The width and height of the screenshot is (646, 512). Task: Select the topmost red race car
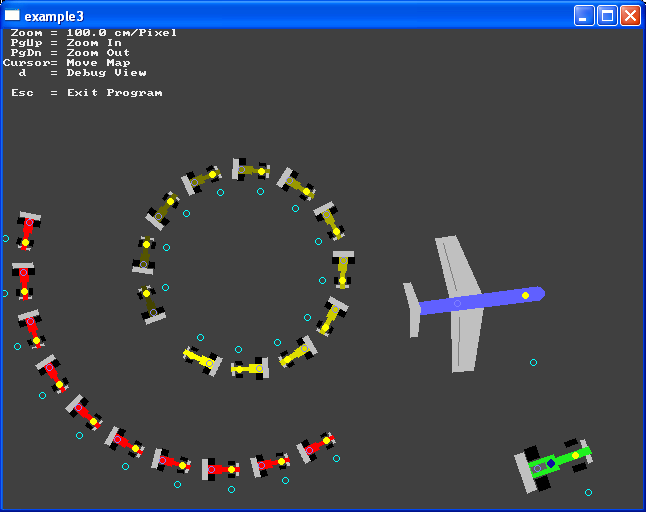pos(27,230)
